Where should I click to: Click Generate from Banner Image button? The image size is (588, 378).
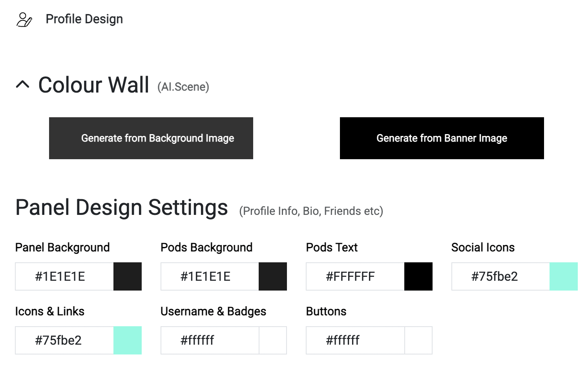[442, 138]
